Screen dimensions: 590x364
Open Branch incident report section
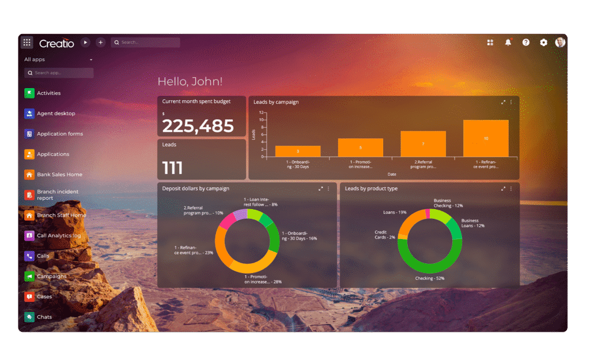58,195
